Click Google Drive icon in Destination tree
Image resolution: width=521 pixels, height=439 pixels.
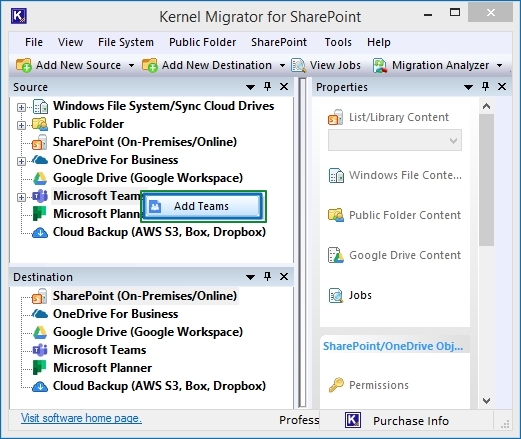coord(40,332)
